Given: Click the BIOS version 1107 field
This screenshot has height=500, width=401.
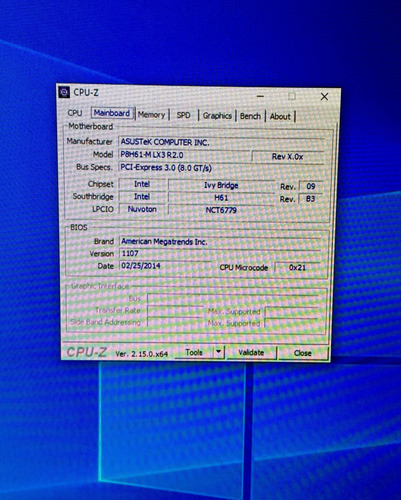Looking at the screenshot, I should (x=220, y=254).
